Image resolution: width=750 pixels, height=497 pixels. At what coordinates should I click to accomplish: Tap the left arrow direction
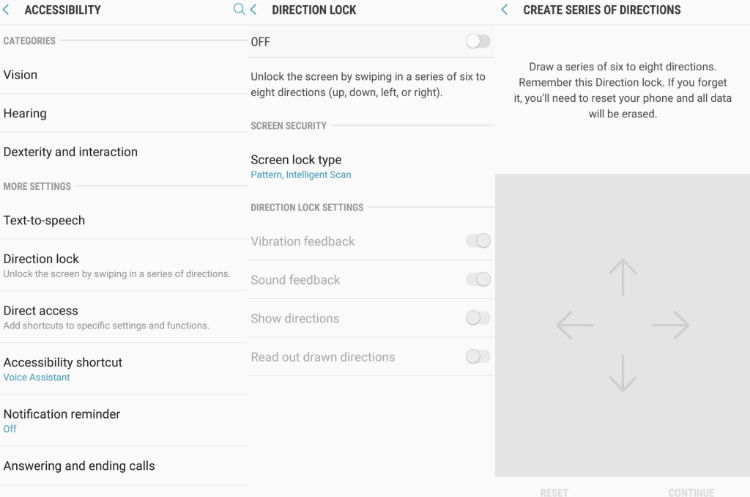[575, 325]
